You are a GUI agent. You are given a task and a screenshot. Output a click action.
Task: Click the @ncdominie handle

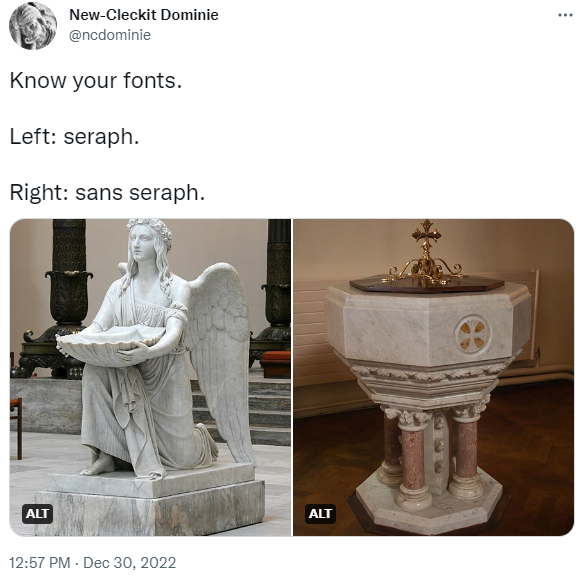[x=110, y=35]
